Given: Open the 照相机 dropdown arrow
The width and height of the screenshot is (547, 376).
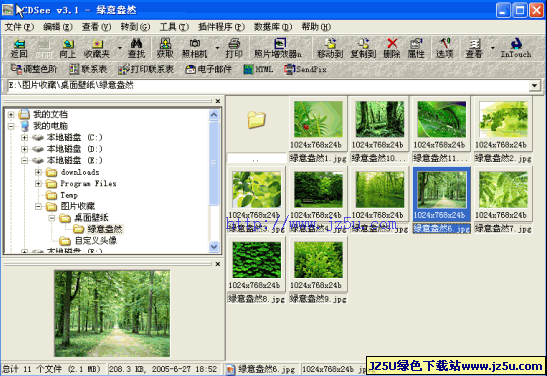Looking at the screenshot, I should pyautogui.click(x=217, y=48).
